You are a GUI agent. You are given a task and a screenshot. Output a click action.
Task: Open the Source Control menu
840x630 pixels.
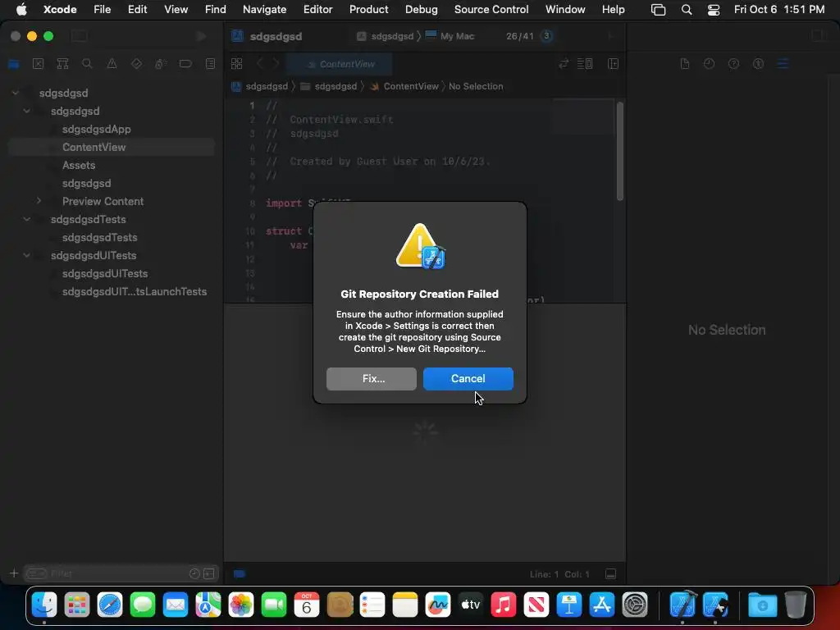[x=491, y=9]
